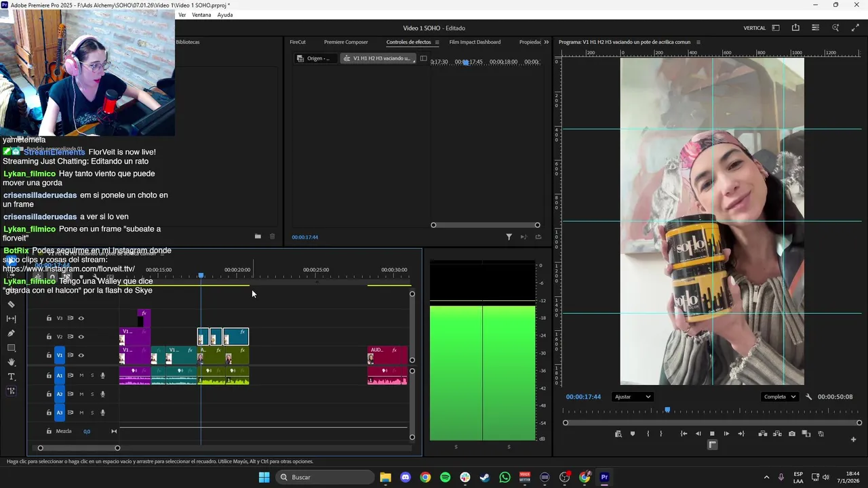Hide track V2 with the eye icon

(x=81, y=337)
